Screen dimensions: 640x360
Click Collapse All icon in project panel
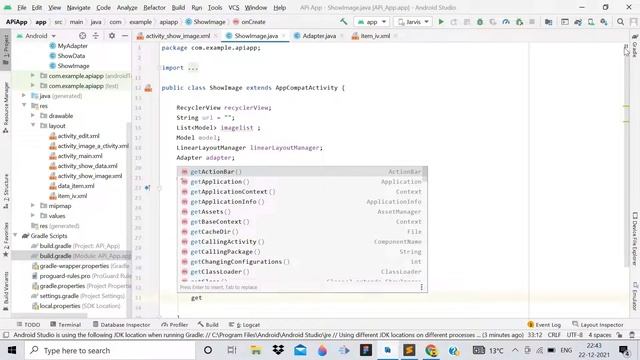96,36
